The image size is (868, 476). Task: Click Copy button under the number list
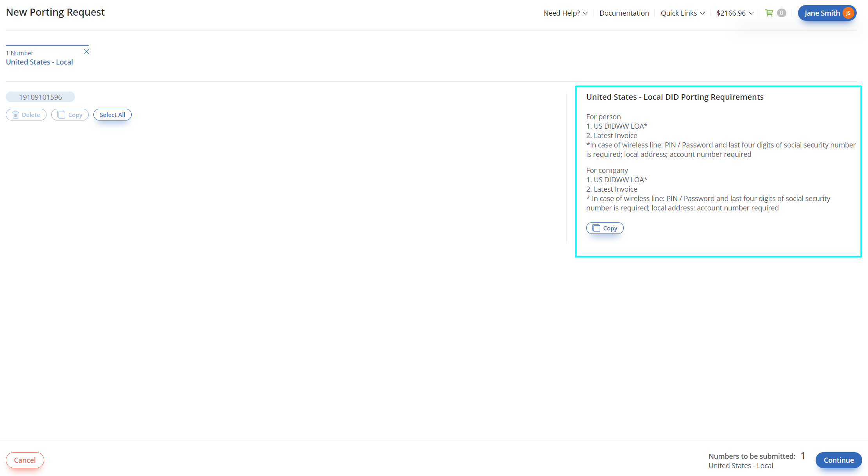coord(70,115)
